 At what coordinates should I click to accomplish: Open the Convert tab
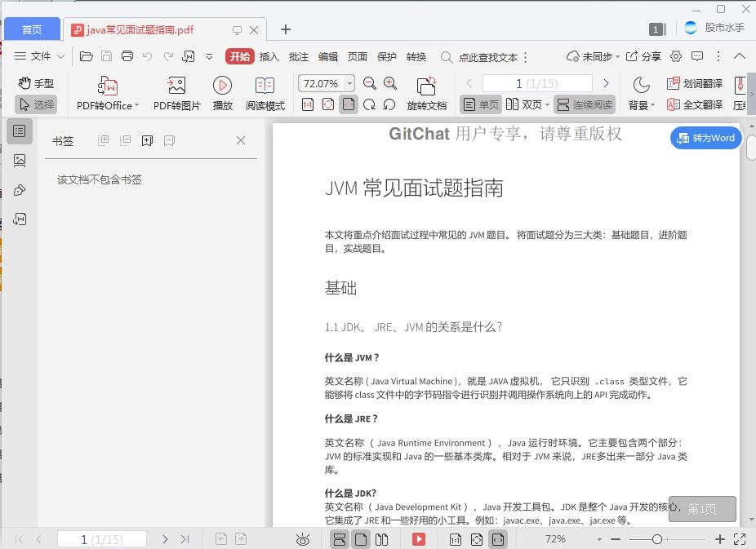(x=416, y=57)
